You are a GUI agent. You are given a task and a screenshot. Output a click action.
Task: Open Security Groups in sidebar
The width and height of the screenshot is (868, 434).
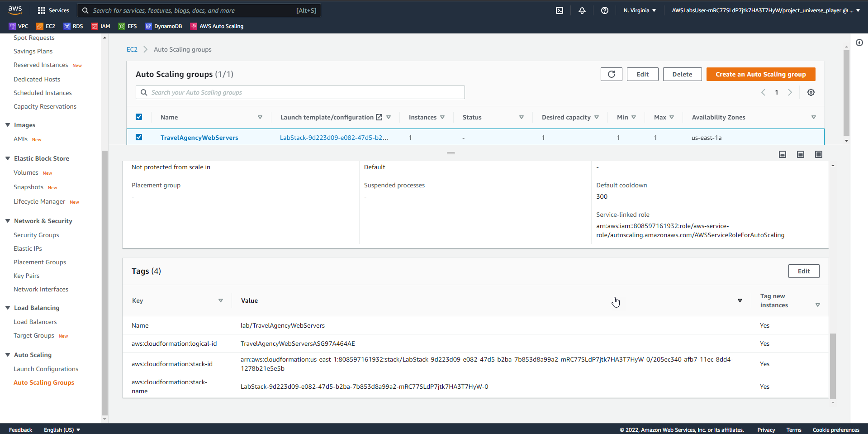(x=36, y=235)
